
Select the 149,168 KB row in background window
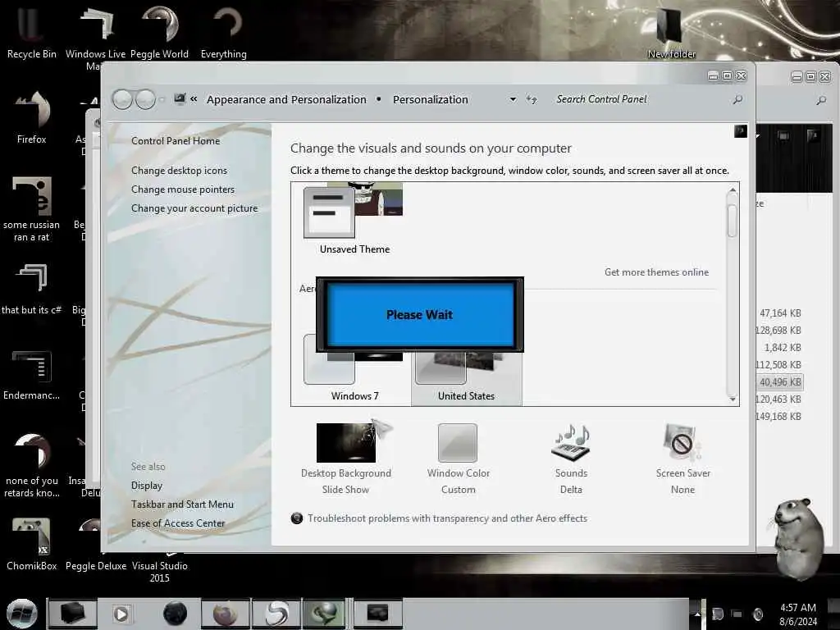[780, 416]
